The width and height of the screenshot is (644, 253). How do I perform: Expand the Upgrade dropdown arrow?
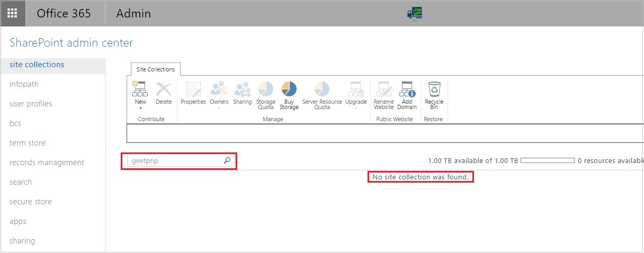pyautogui.click(x=356, y=108)
